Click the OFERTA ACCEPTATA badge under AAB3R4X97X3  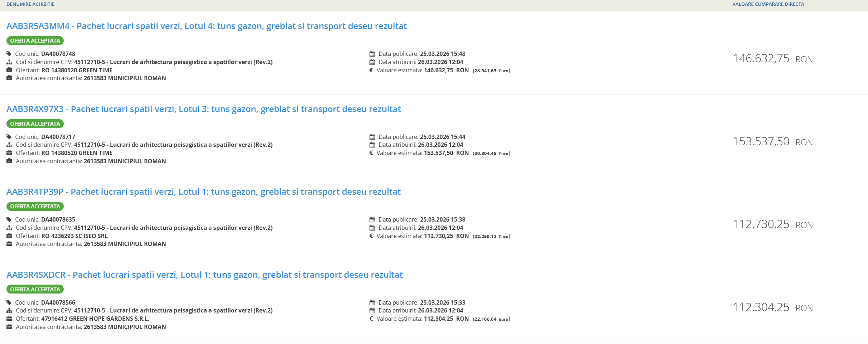pyautogui.click(x=35, y=124)
